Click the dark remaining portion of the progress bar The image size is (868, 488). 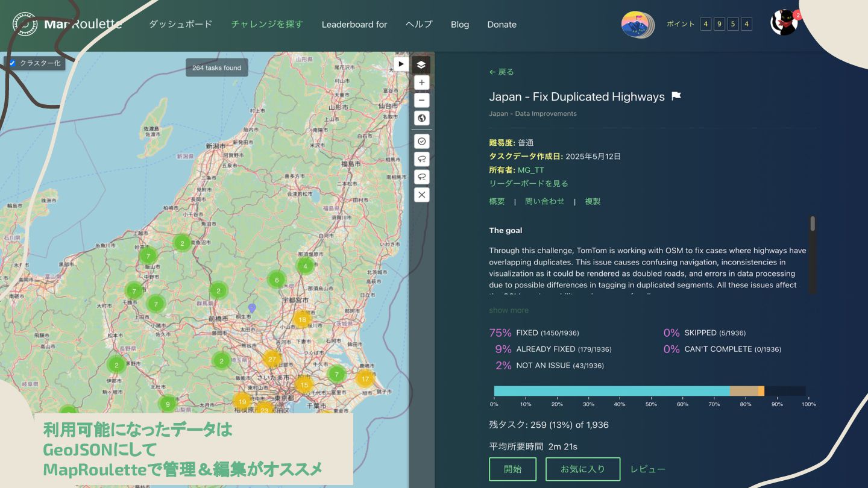785,391
